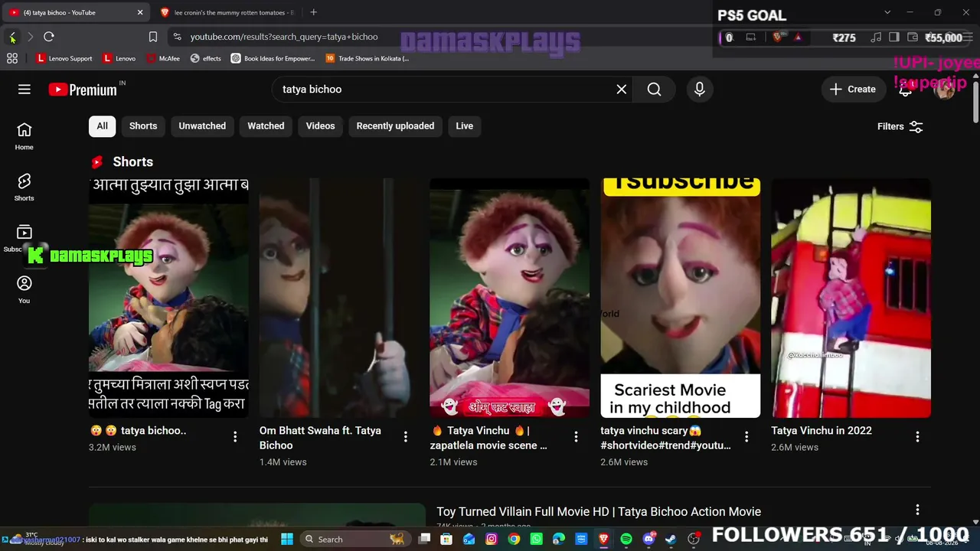Viewport: 980px width, 551px height.
Task: Open the Windows Start menu
Action: pos(287,540)
